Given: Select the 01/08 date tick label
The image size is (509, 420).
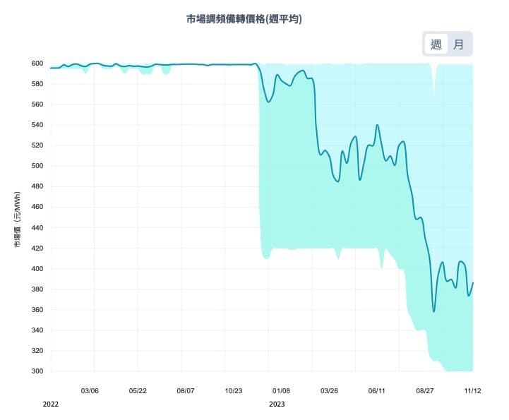Looking at the screenshot, I should [x=281, y=390].
